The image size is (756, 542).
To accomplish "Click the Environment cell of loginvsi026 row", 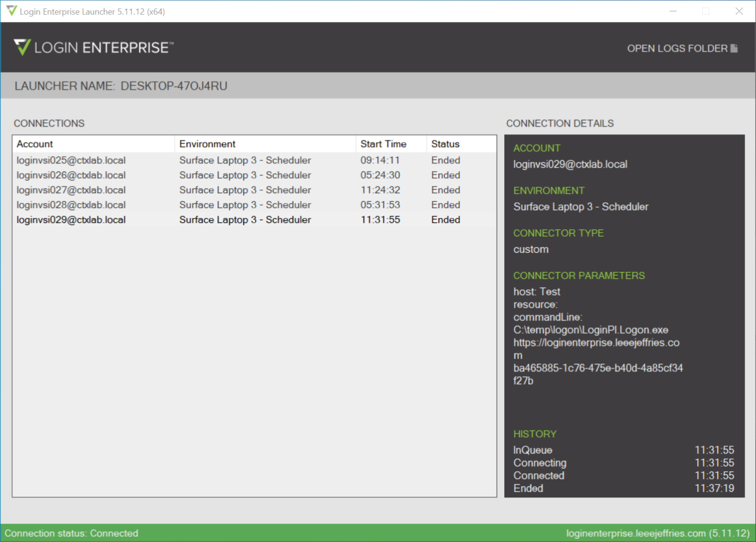I will (245, 175).
